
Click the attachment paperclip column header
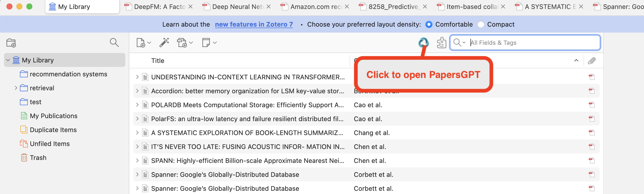point(592,61)
